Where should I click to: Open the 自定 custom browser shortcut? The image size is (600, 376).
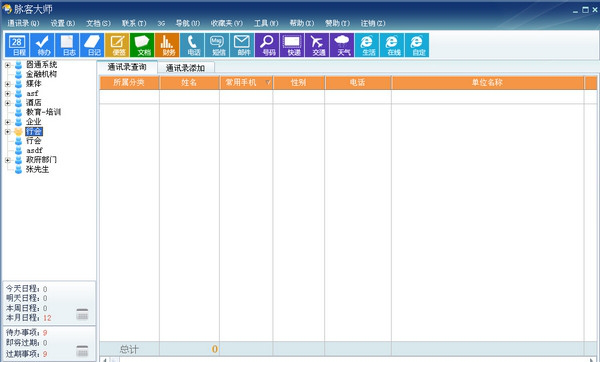coord(417,45)
